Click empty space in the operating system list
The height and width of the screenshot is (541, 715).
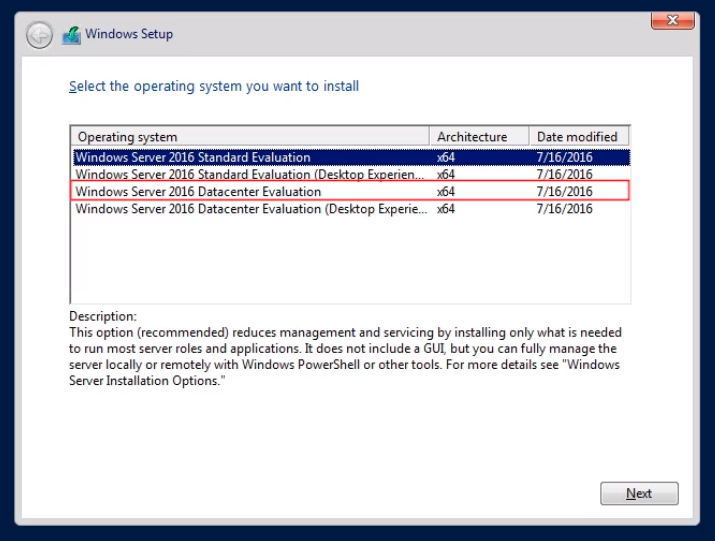click(x=350, y=262)
